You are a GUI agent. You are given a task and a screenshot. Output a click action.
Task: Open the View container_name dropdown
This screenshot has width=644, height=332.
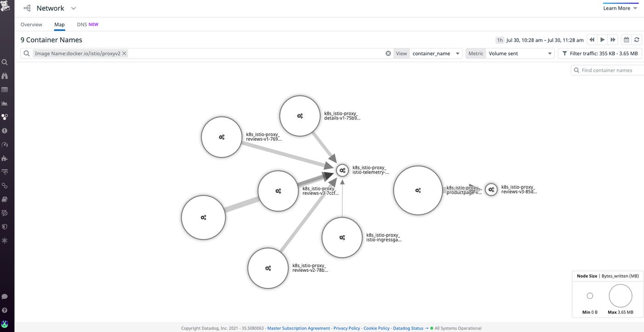click(436, 53)
